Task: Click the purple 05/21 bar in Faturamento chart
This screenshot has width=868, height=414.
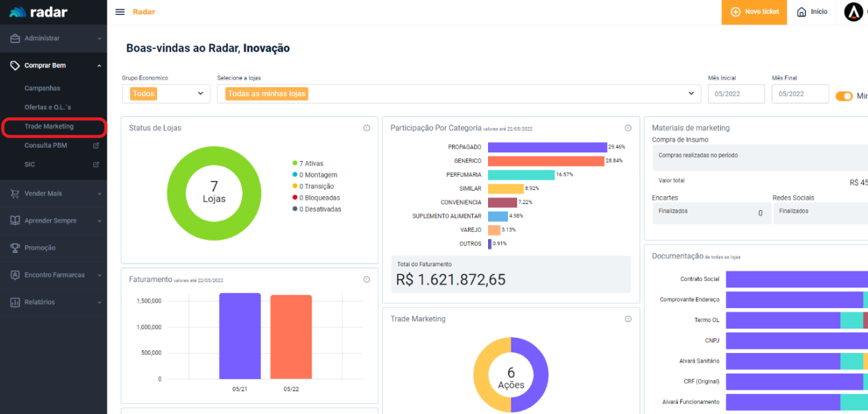Action: [239, 336]
